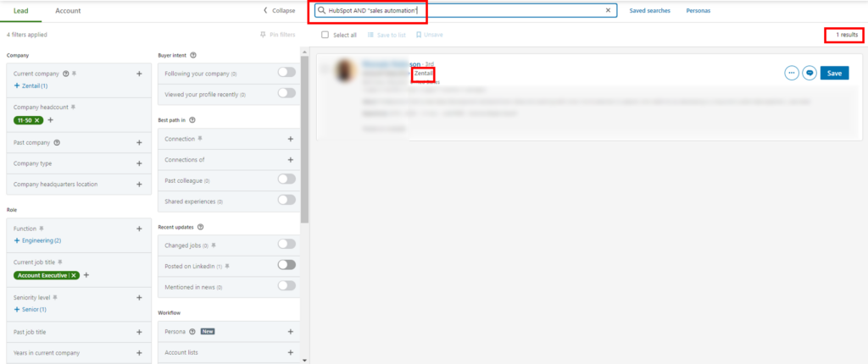Add a Company type filter
868x364 pixels.
tap(139, 163)
